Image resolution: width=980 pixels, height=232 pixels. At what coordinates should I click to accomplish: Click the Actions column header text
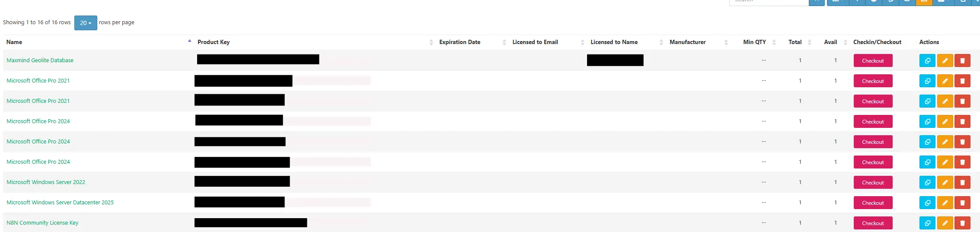point(929,42)
